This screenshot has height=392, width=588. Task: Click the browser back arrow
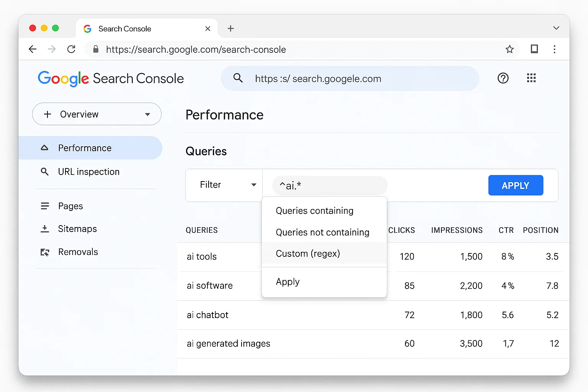(33, 49)
